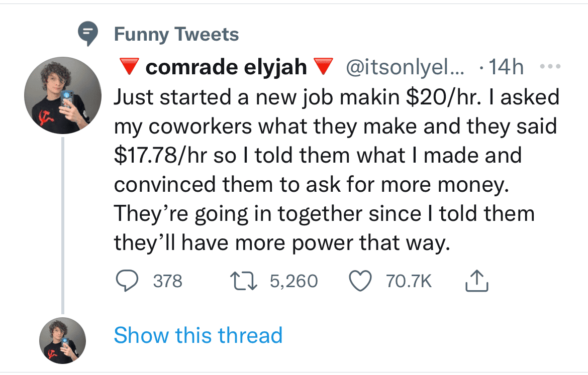Open comrade elyjah's profile from display name
Viewport: 588px width, 375px height.
coord(226,67)
